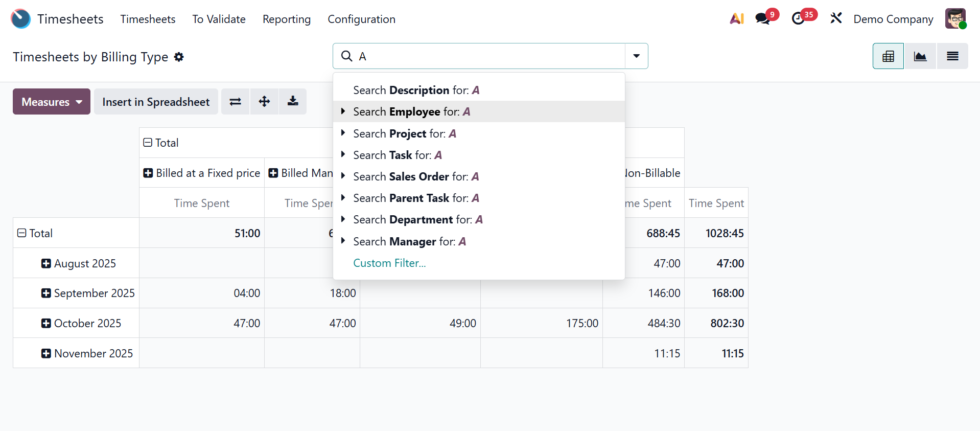Open the activities clock icon
Image resolution: width=980 pixels, height=431 pixels.
point(798,19)
